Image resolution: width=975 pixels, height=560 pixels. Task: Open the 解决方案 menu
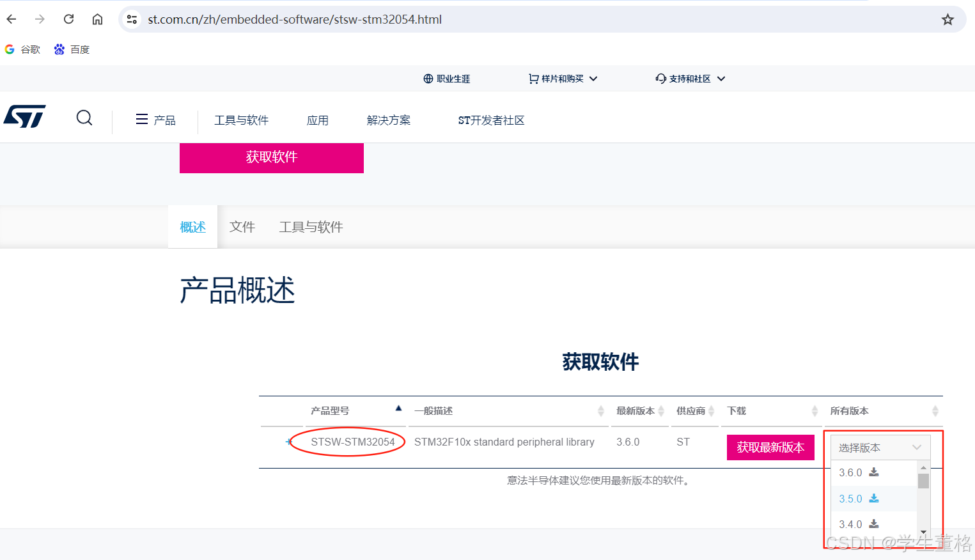coord(389,120)
